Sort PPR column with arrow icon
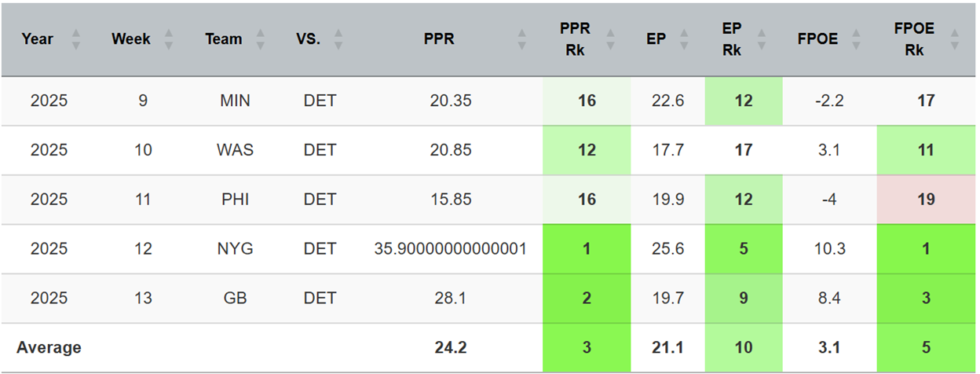The image size is (980, 374). [x=521, y=39]
